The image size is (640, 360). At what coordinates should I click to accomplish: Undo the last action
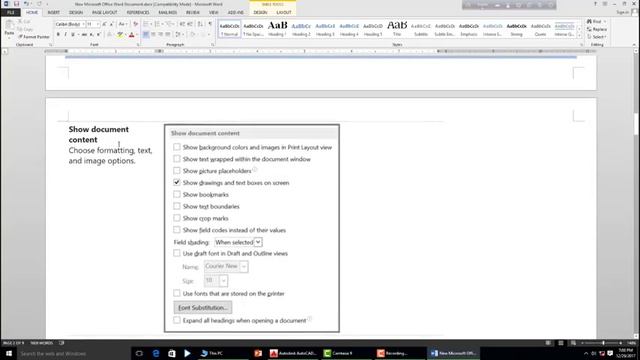pyautogui.click(x=26, y=4)
